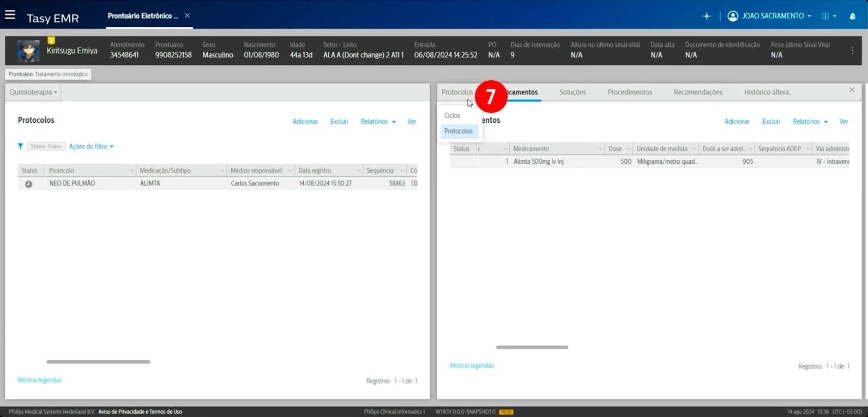Open patient bar three-dot options

852,50
